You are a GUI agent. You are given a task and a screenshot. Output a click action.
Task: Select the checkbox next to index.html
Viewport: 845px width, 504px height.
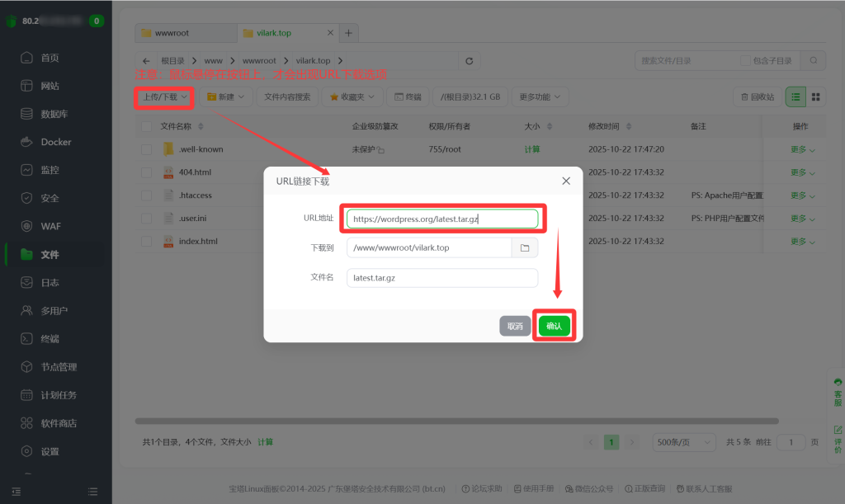(x=146, y=241)
